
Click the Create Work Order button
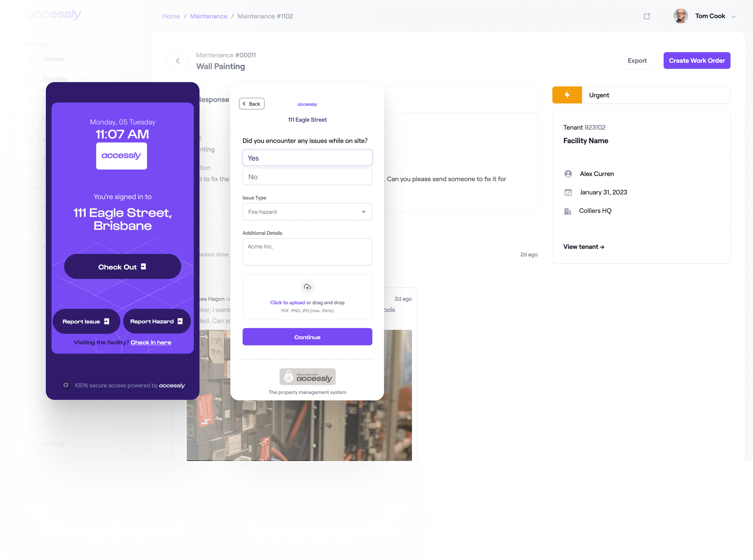coord(696,60)
